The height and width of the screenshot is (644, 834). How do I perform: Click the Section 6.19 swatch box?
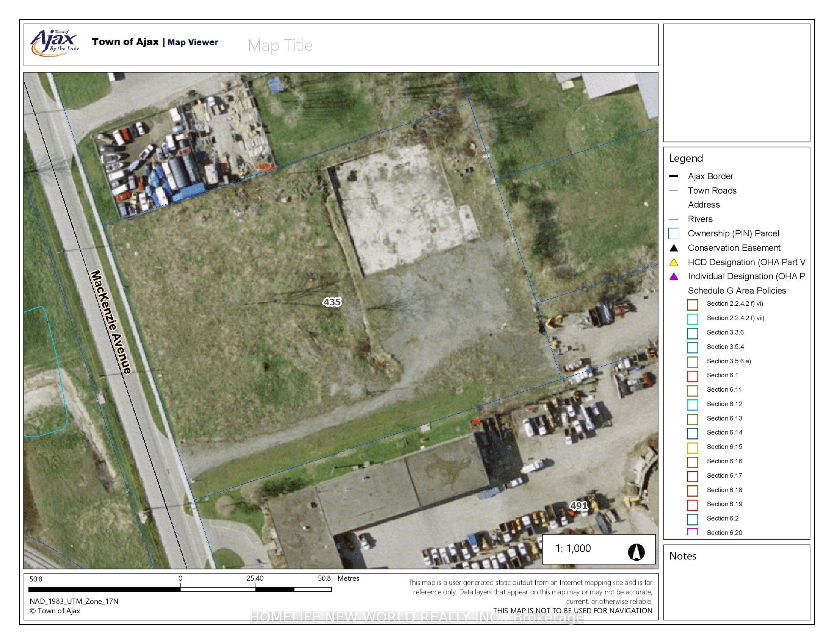tap(692, 505)
